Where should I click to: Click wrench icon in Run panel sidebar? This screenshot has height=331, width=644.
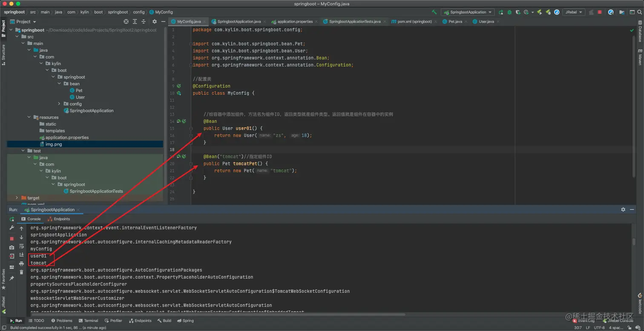tap(12, 228)
